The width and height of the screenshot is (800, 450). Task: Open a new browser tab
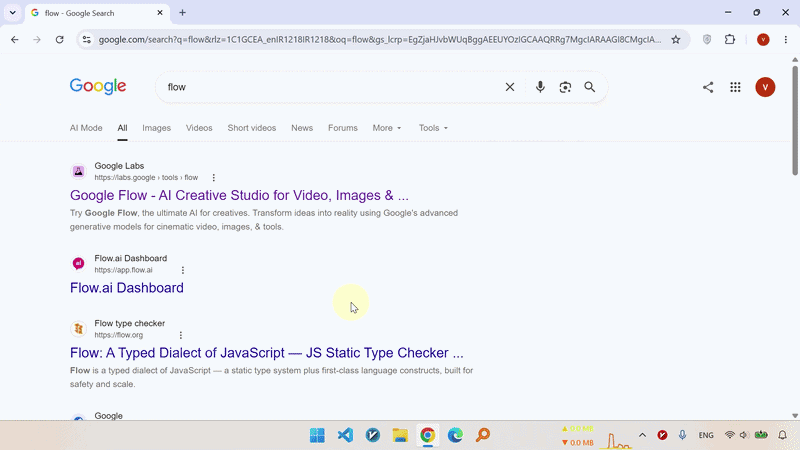[182, 13]
